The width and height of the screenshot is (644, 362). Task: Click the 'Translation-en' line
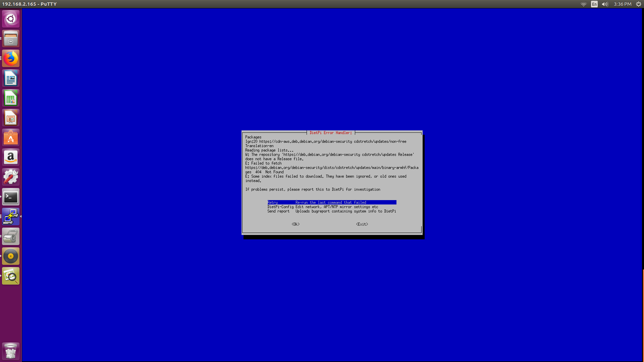[x=259, y=146]
